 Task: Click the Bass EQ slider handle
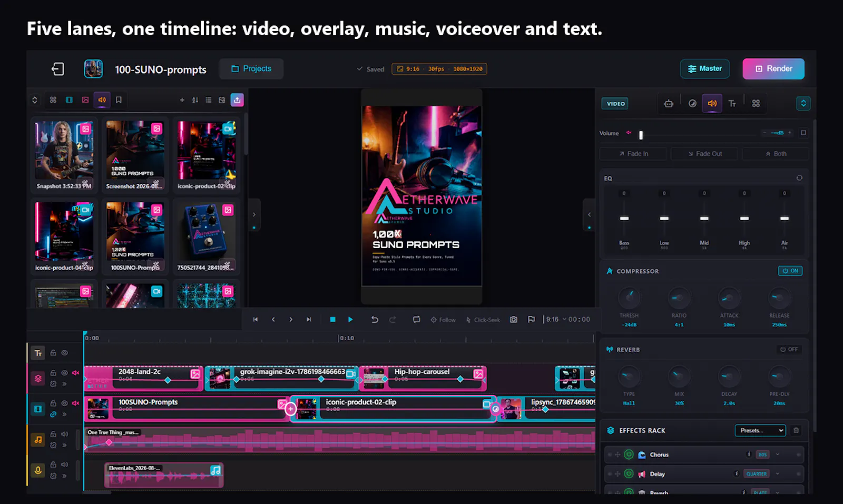pos(624,218)
